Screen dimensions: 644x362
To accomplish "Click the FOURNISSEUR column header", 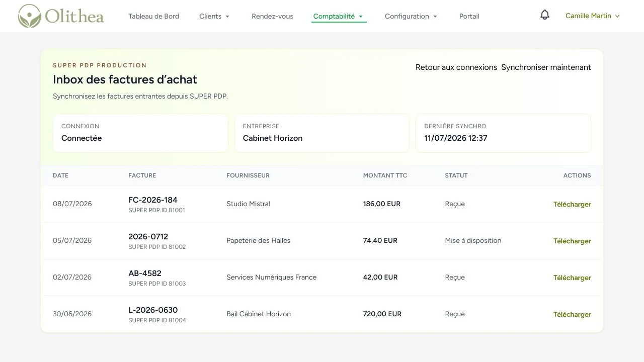I will coord(248,175).
